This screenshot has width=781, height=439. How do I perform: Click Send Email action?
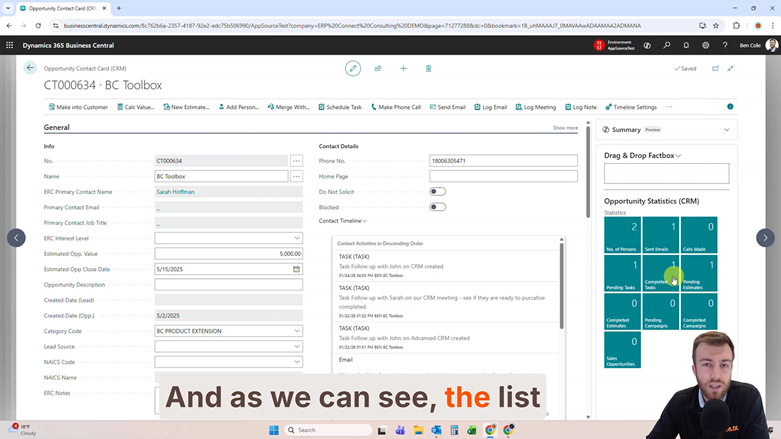click(x=447, y=107)
